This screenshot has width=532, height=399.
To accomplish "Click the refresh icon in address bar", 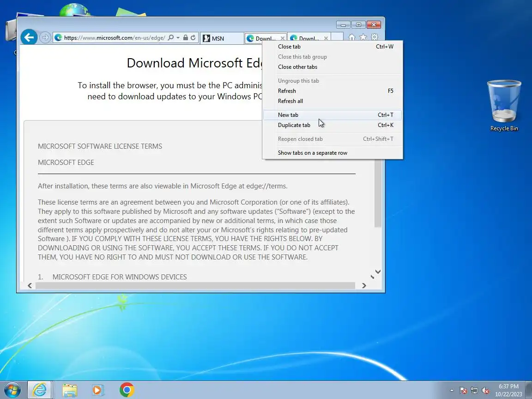I will (193, 37).
